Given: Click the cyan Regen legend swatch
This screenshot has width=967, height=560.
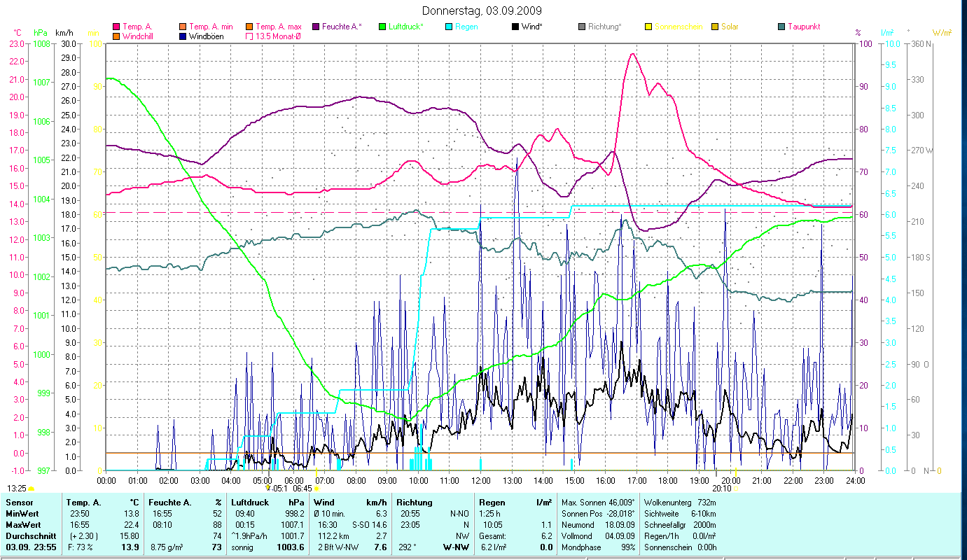Looking at the screenshot, I should tap(448, 27).
